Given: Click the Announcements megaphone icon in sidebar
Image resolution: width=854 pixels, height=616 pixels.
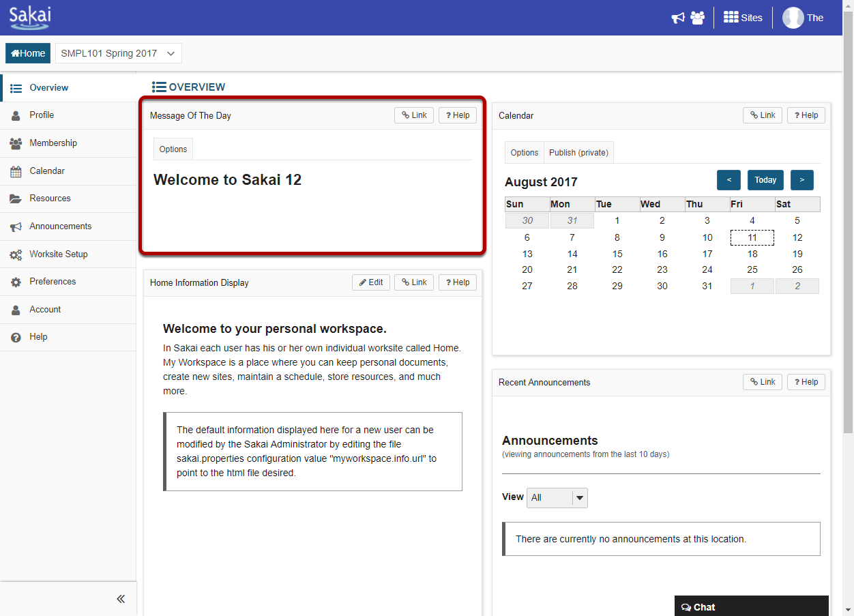Looking at the screenshot, I should coord(16,227).
